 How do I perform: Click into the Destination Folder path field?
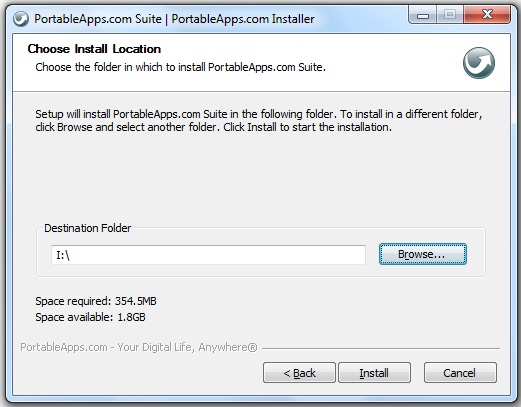coord(208,255)
